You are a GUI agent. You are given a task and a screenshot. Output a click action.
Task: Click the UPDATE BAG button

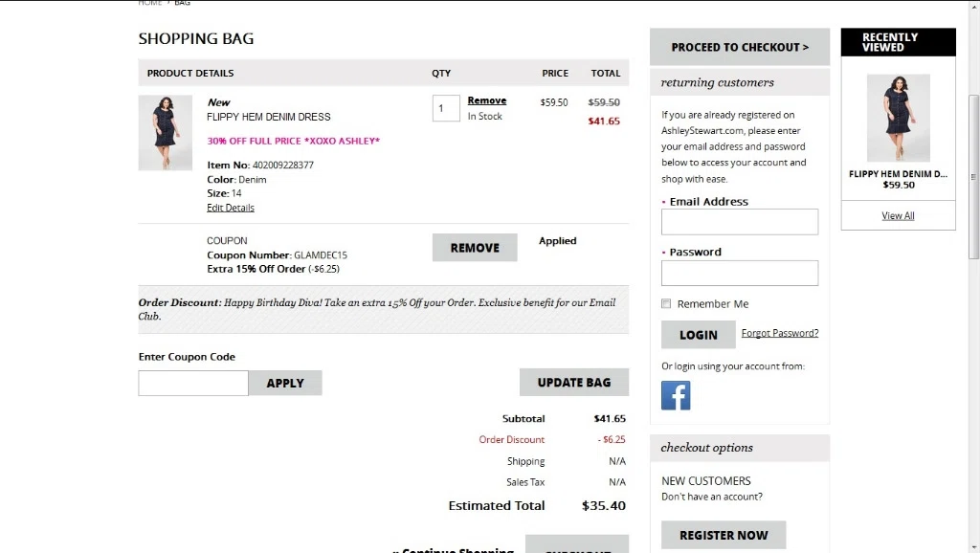pos(574,383)
